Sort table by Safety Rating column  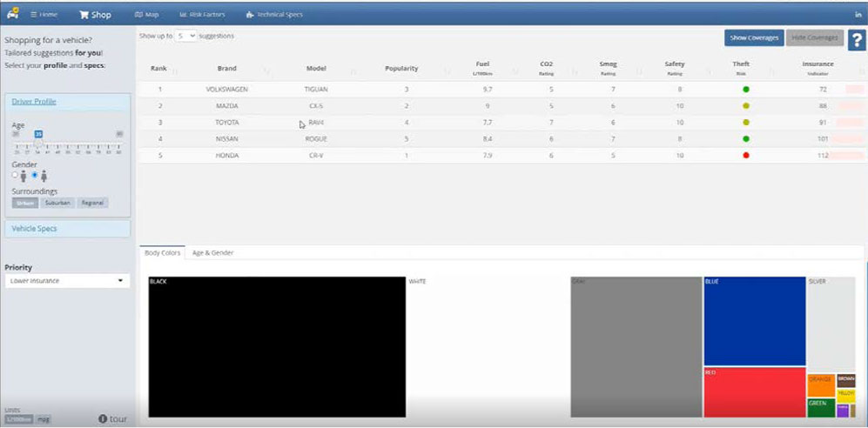(x=674, y=69)
